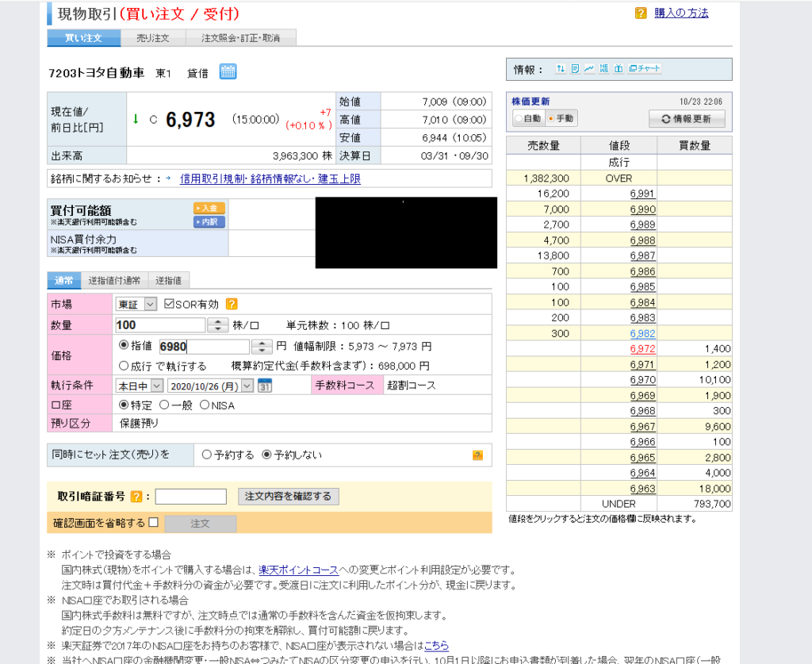Select the NISA account radio
This screenshot has height=664, width=812.
point(205,405)
